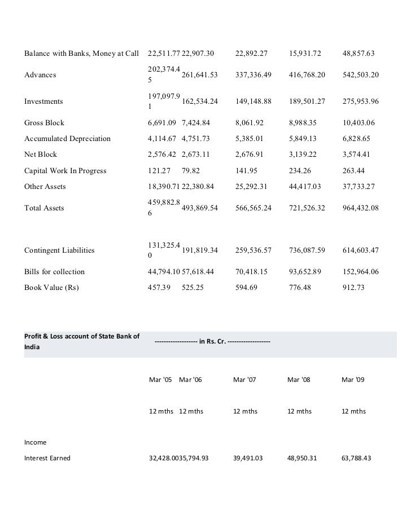Click value 964,432.08 in Total Assets
Screen dimensions: 411x532
click(360, 208)
